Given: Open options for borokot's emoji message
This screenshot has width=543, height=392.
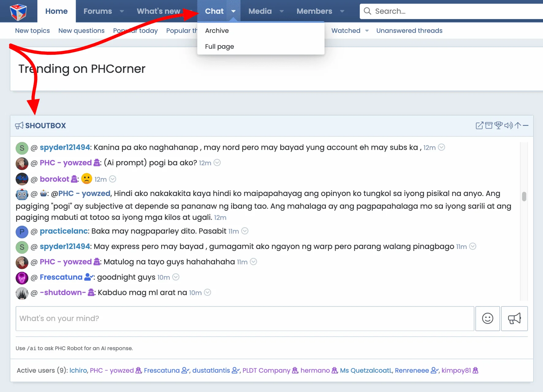Looking at the screenshot, I should pos(112,179).
